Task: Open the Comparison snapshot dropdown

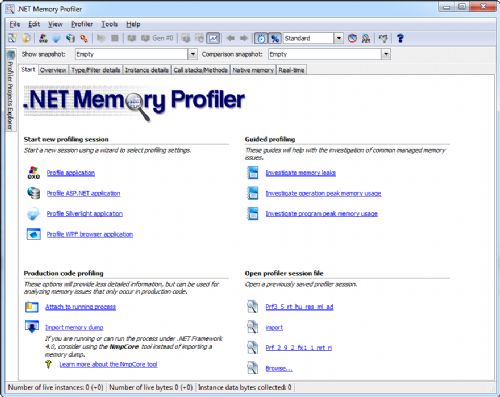Action: (x=386, y=54)
